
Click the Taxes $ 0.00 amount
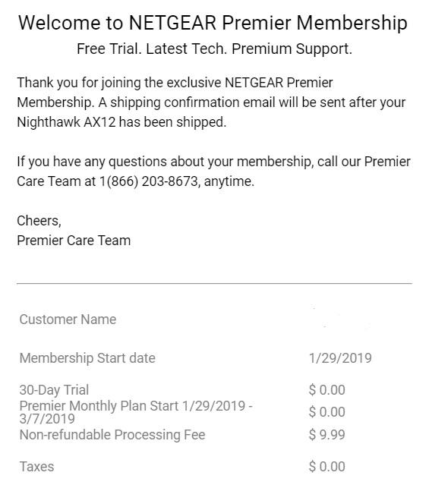[x=327, y=467]
